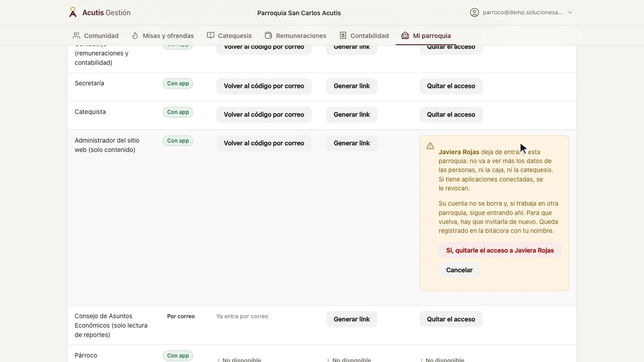Viewport: 644px width, 362px height.
Task: Expand the account dropdown chevron
Action: click(570, 12)
